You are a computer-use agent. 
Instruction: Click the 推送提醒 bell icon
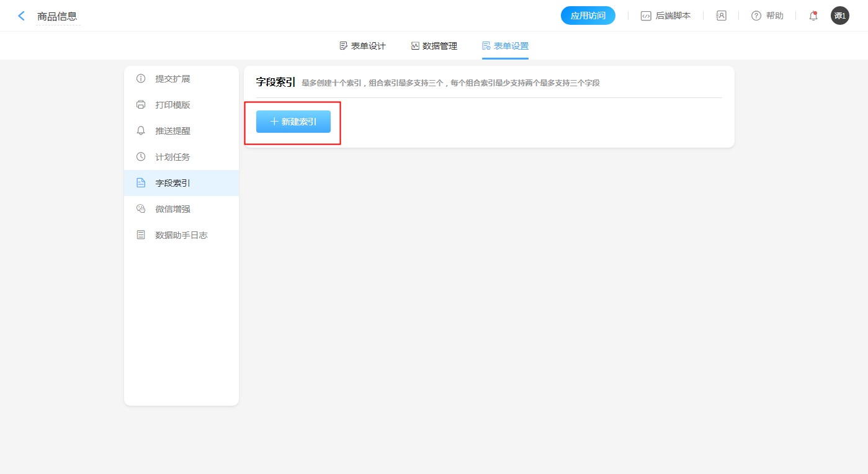tap(141, 131)
